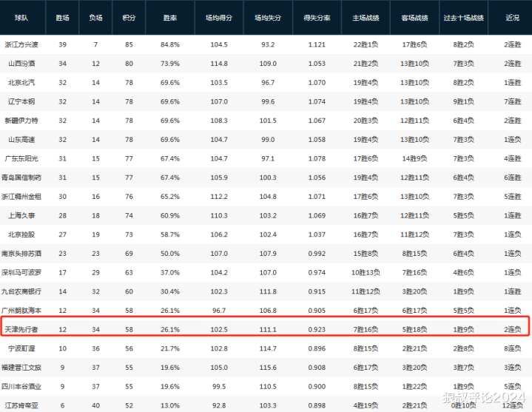Click the 客场战绩 column header

pos(414,18)
